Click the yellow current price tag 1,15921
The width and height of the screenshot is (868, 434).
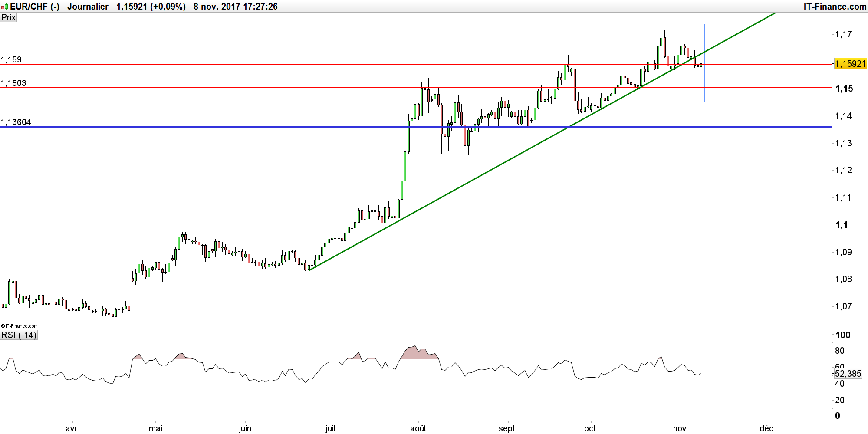click(x=851, y=64)
